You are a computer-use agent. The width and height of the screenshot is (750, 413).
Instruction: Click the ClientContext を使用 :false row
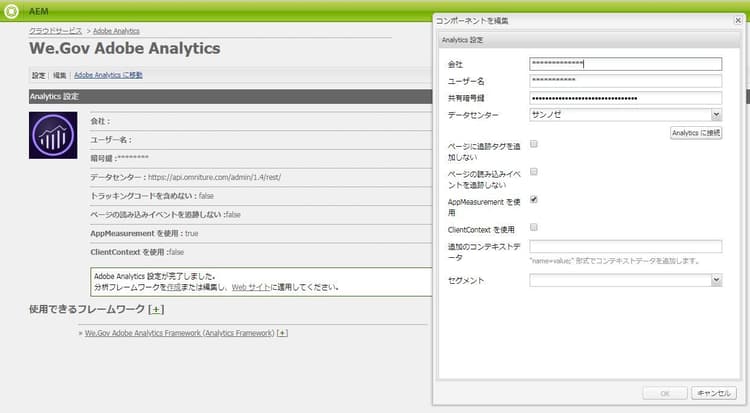pyautogui.click(x=261, y=252)
